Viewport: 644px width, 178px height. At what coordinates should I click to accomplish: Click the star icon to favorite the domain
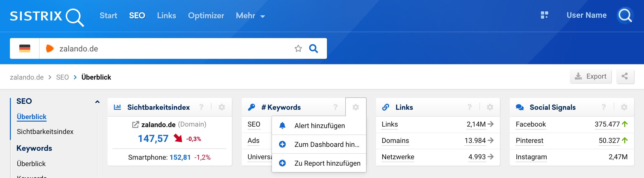click(x=298, y=48)
